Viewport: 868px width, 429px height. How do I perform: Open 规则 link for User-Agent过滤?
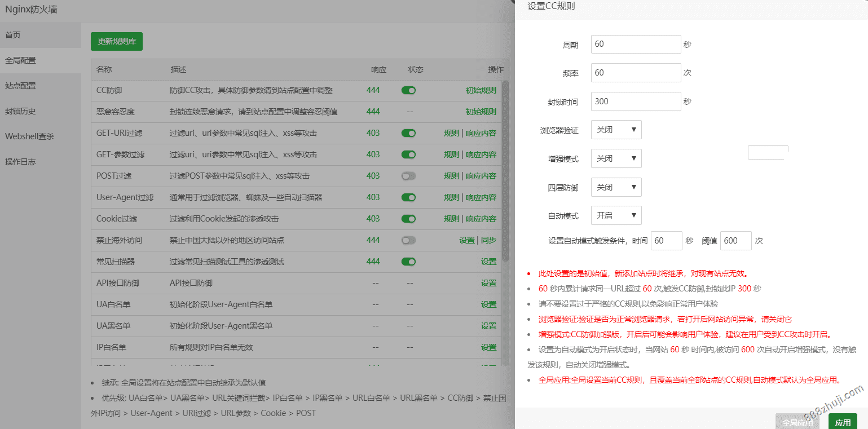[452, 197]
